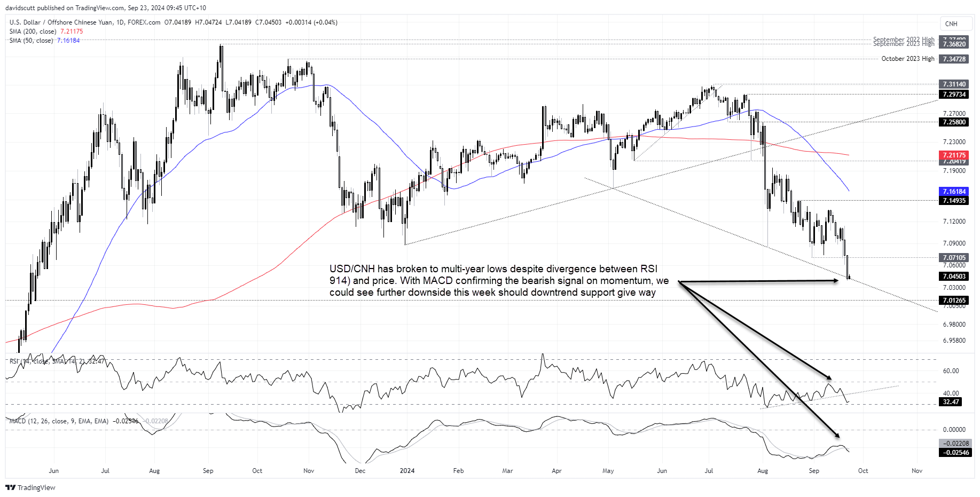
Task: Click the 7.27000 price axis value
Action: point(954,114)
